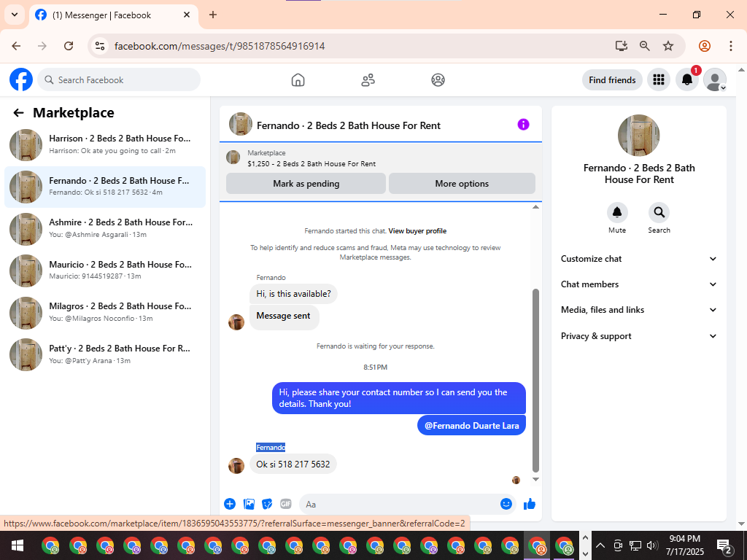
Task: Send a thumbs-up like
Action: click(530, 504)
